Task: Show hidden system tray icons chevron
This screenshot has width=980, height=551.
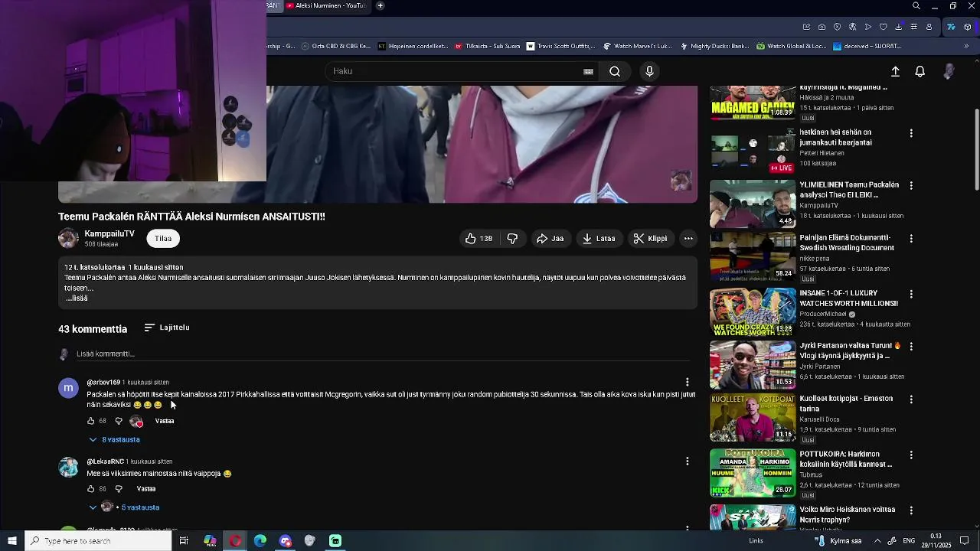Action: click(877, 541)
